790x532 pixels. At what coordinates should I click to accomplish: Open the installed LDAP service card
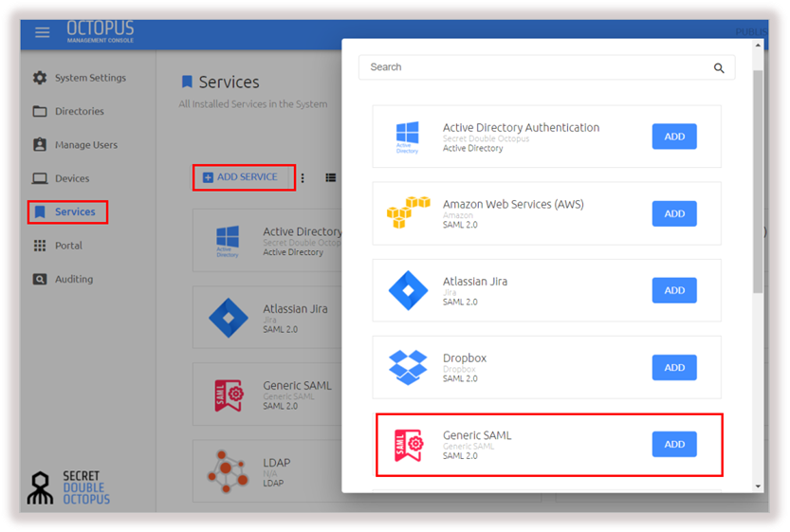coord(267,471)
